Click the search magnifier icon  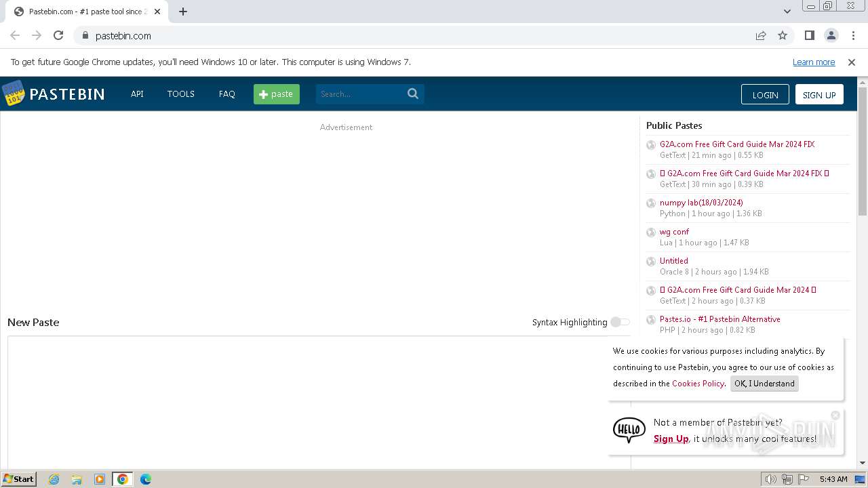(x=413, y=94)
